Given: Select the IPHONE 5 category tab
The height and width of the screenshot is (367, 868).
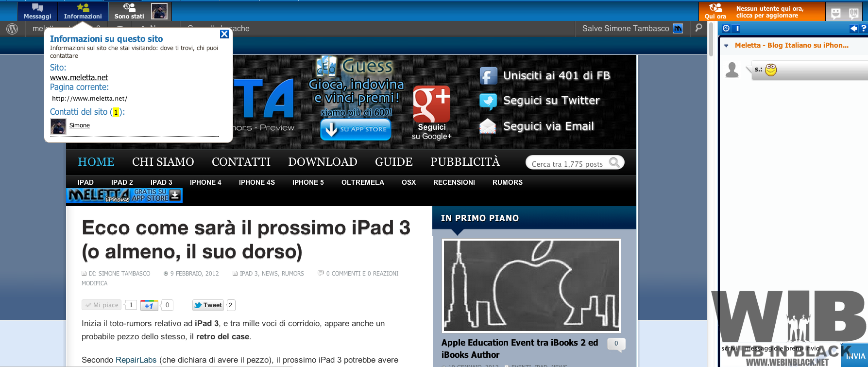Looking at the screenshot, I should [x=308, y=182].
